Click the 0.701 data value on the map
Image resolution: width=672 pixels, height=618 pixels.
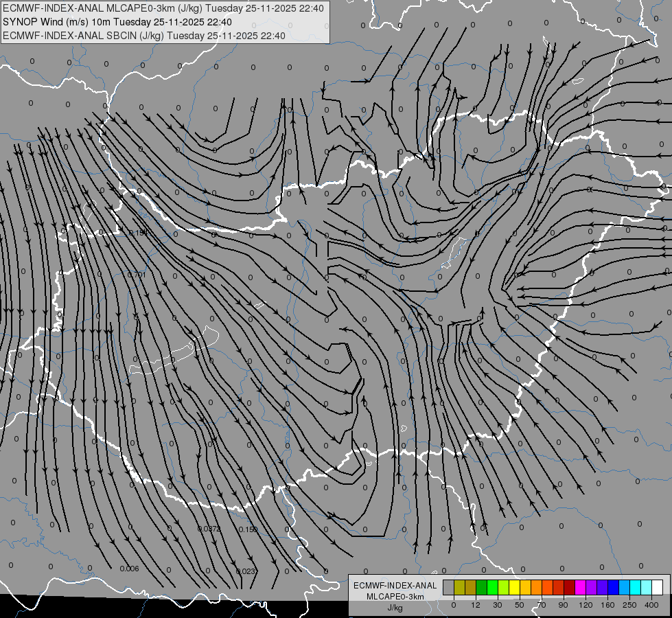pyautogui.click(x=137, y=275)
